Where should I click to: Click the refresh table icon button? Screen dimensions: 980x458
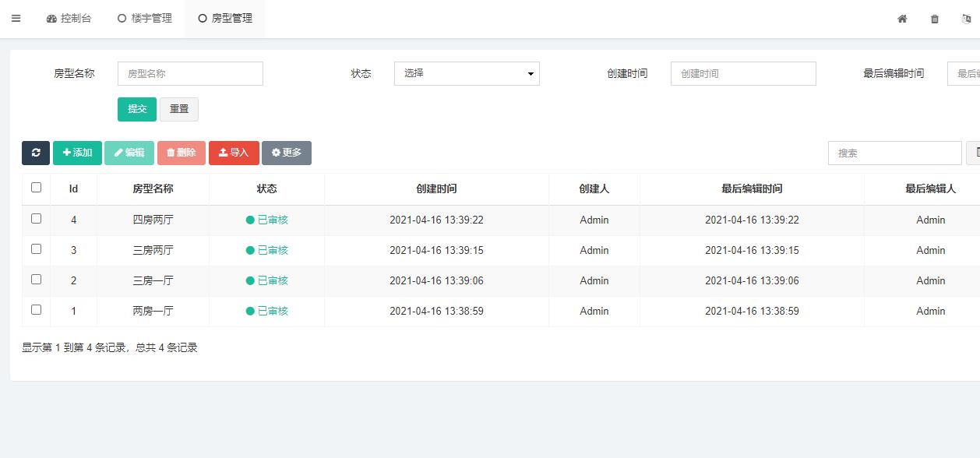[x=36, y=153]
